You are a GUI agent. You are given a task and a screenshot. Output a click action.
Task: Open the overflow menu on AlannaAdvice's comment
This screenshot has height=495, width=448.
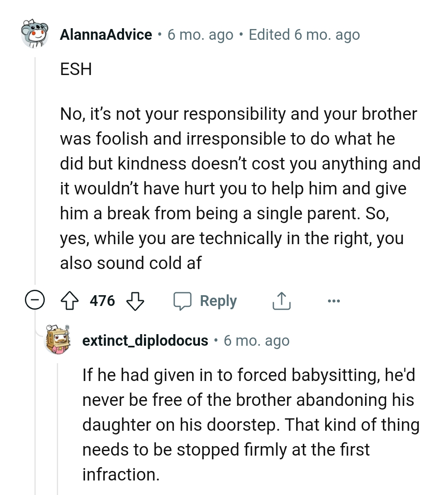(334, 301)
